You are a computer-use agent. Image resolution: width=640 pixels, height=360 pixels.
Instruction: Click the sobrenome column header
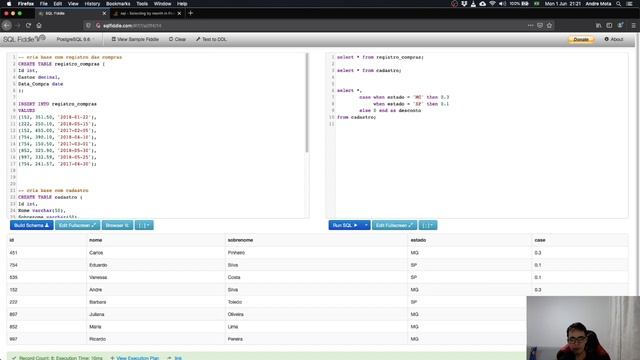click(240, 240)
